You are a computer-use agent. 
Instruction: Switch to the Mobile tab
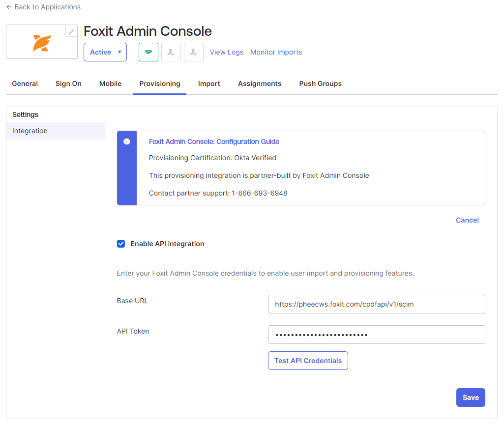tap(110, 84)
